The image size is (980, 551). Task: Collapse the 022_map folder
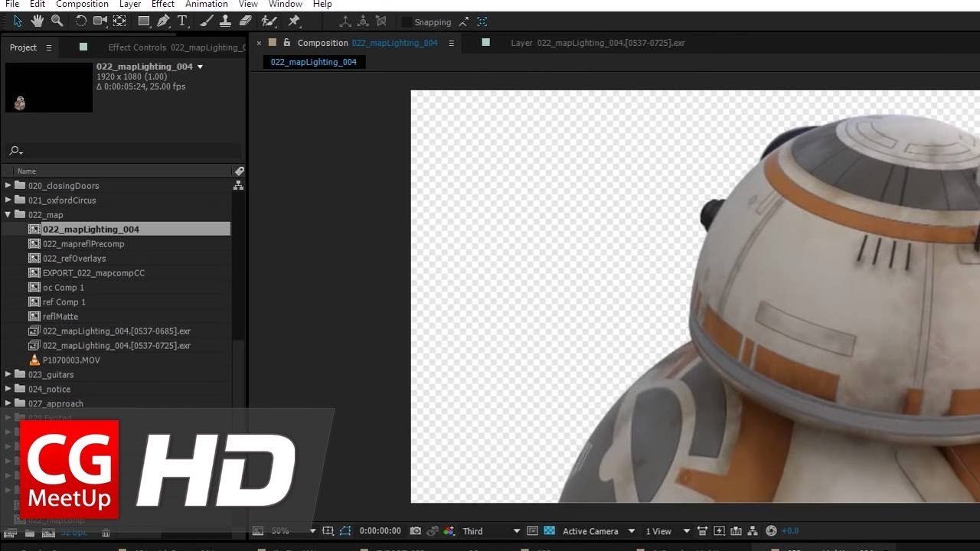[x=8, y=214]
